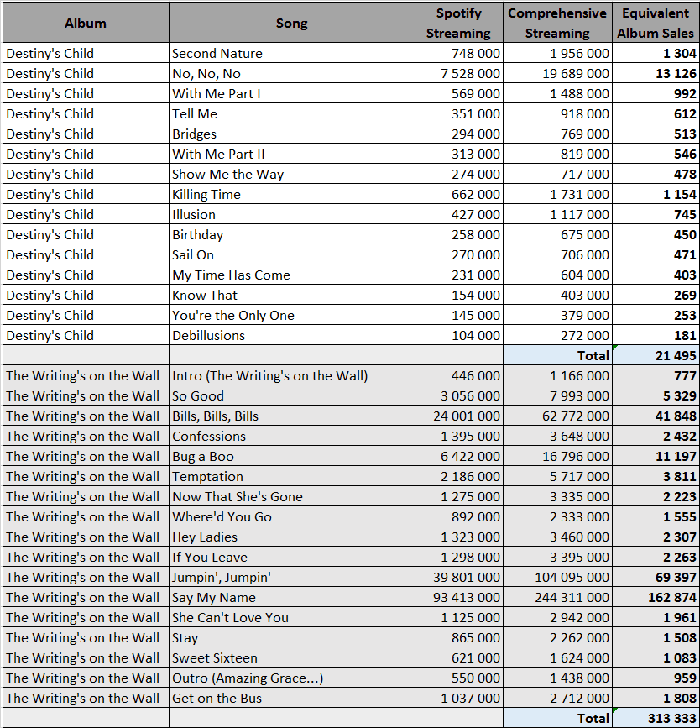This screenshot has width=700, height=728.
Task: Click the Album column header
Action: pyautogui.click(x=86, y=23)
